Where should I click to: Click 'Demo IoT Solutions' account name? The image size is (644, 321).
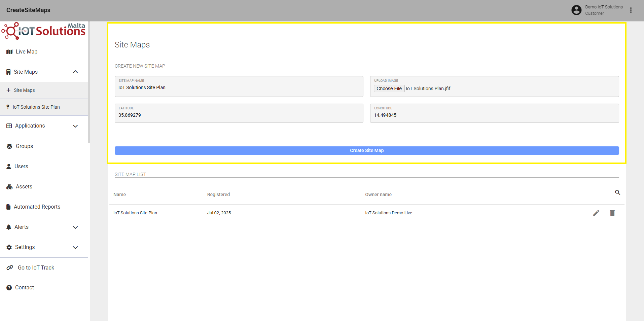click(x=604, y=7)
